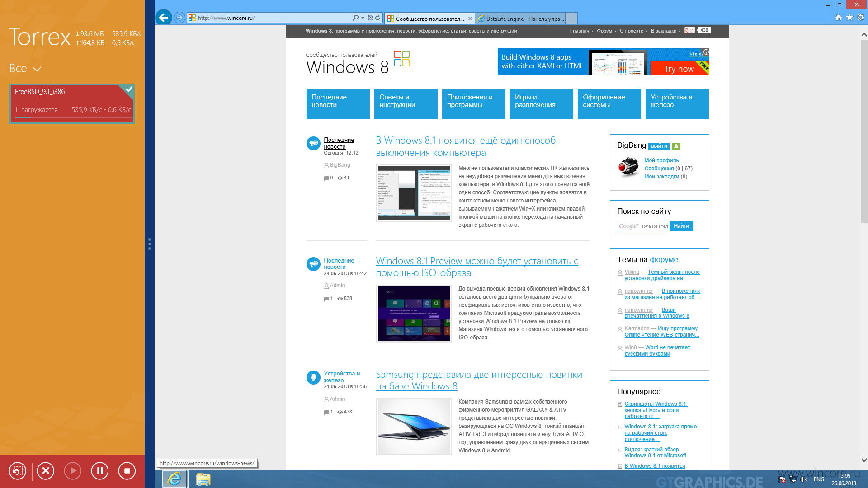Open Windows 8.1 Preview ISO article
The width and height of the screenshot is (868, 488).
point(477,267)
